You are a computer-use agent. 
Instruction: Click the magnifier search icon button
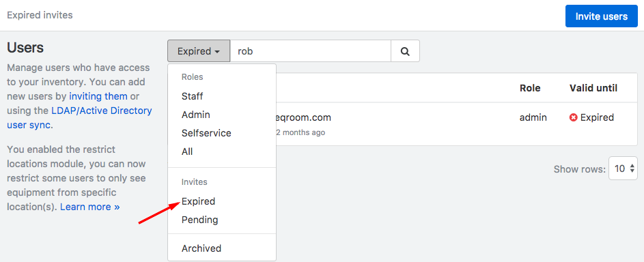click(x=405, y=51)
